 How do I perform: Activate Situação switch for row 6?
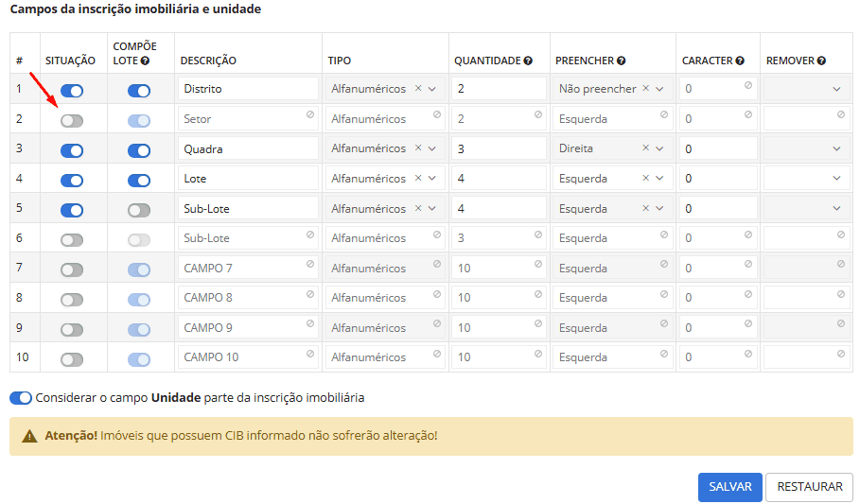[x=72, y=240]
